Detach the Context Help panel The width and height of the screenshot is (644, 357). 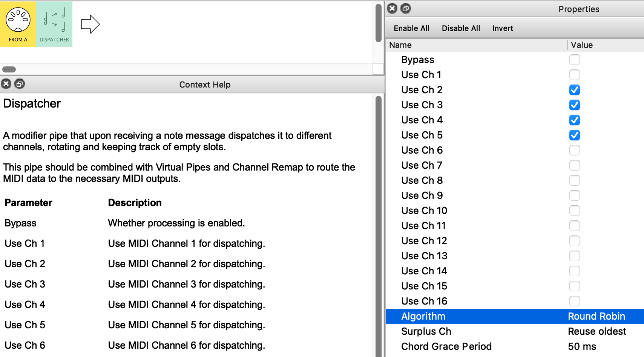(x=20, y=84)
